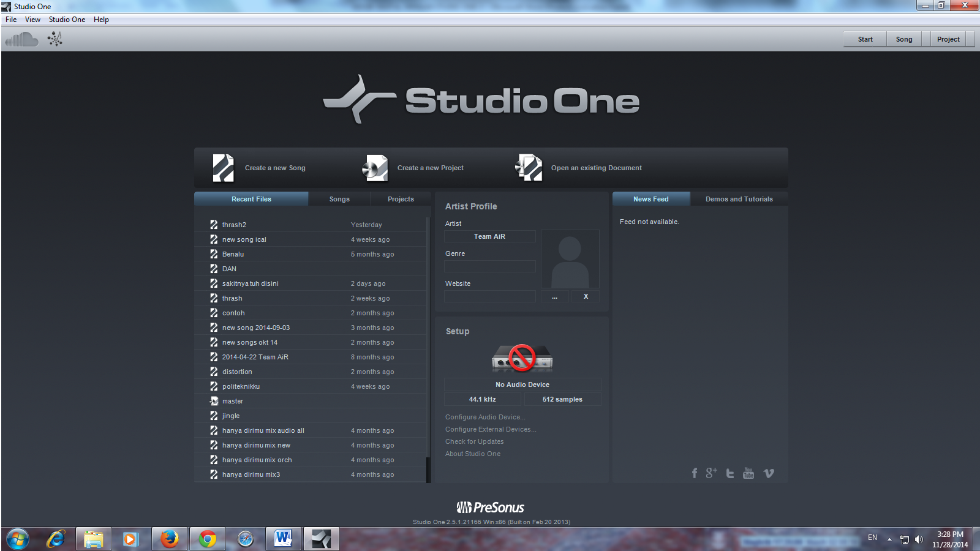980x551 pixels.
Task: Open PreSonus YouTube icon
Action: tap(748, 473)
